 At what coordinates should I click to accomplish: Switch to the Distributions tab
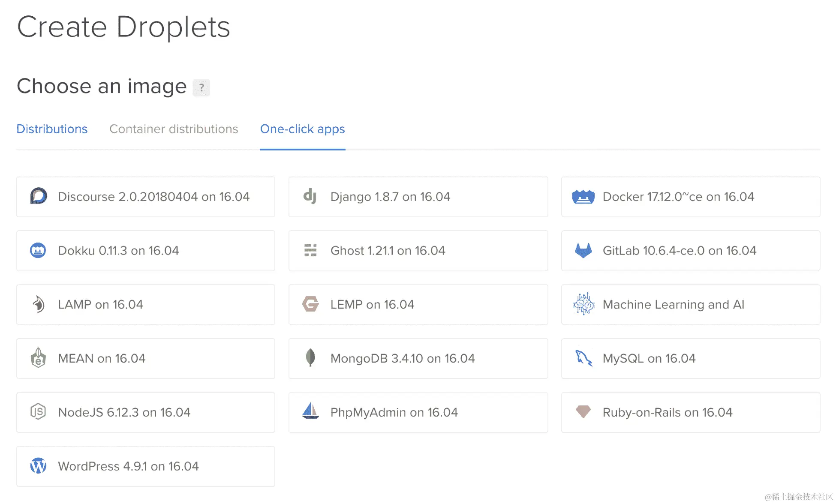point(52,129)
